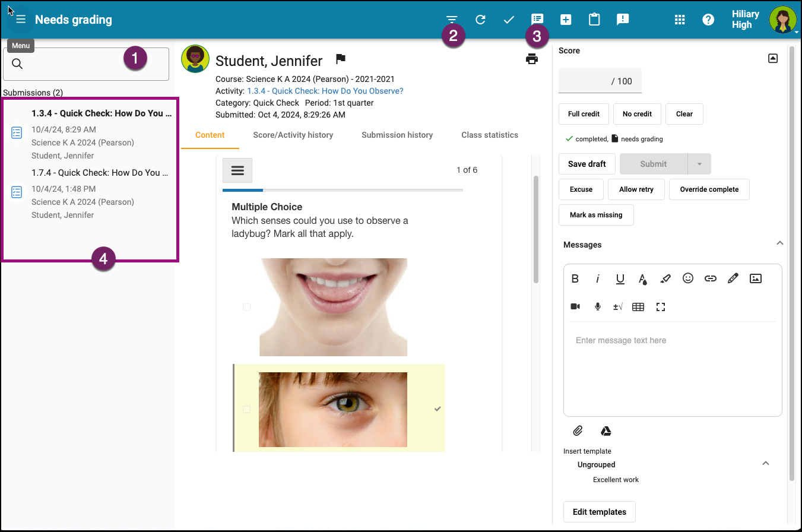Open text color tool in message editor

pos(643,278)
